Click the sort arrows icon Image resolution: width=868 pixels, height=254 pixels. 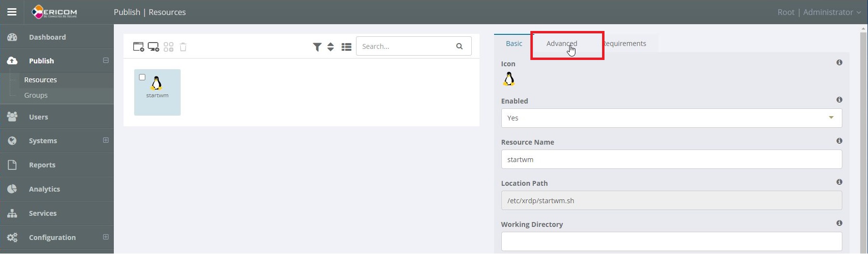point(331,47)
